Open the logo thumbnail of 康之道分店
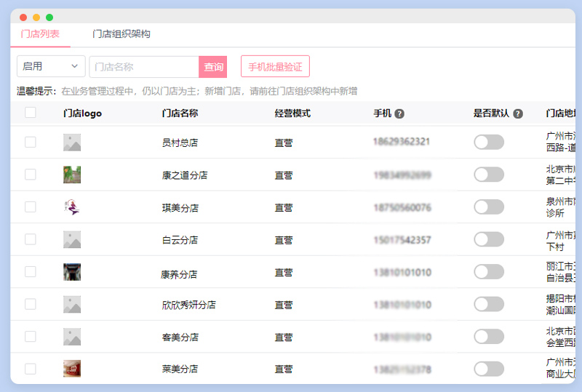 [72, 175]
